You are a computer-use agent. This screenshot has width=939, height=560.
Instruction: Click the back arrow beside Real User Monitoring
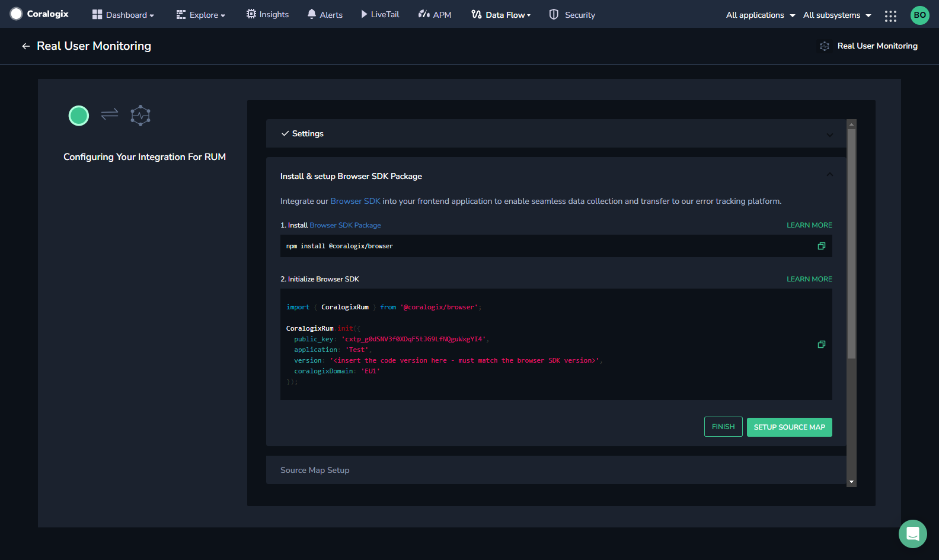click(25, 46)
